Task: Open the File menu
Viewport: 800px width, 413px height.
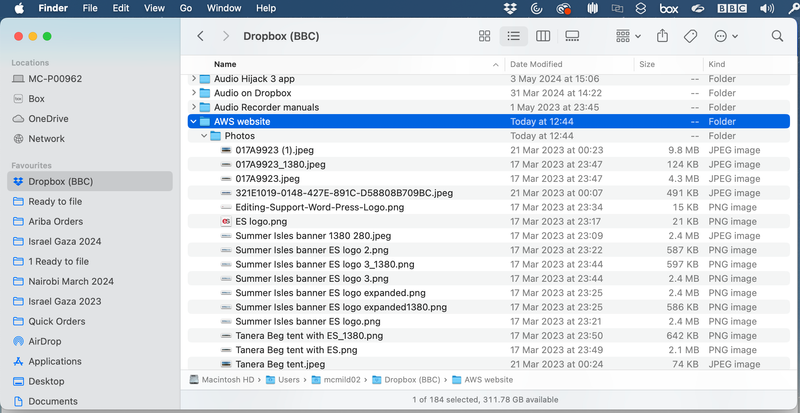Action: click(x=90, y=8)
